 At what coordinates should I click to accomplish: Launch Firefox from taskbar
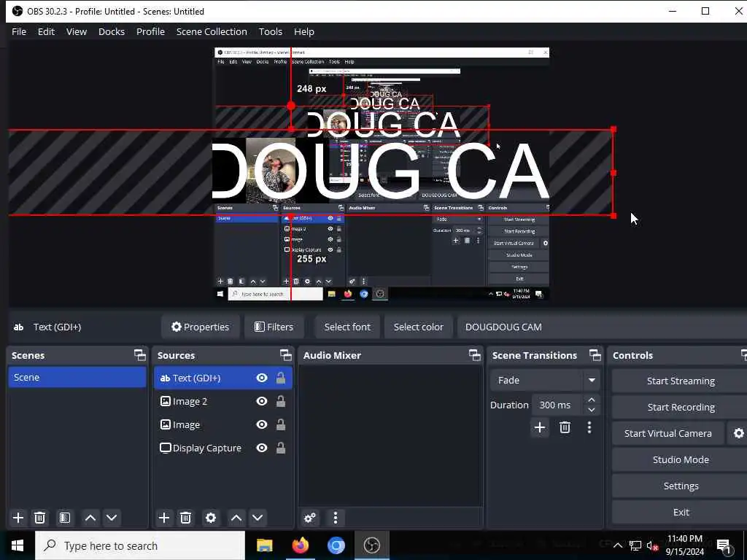pos(300,545)
